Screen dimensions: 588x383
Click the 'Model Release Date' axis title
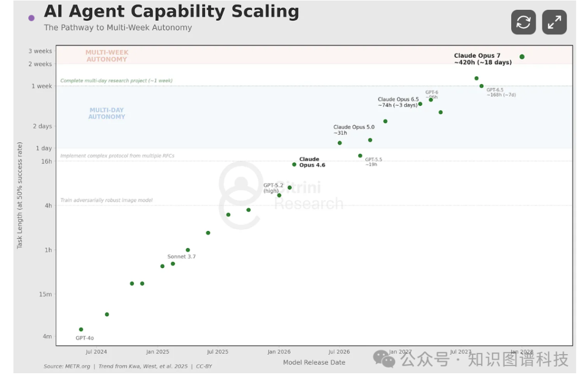[314, 362]
